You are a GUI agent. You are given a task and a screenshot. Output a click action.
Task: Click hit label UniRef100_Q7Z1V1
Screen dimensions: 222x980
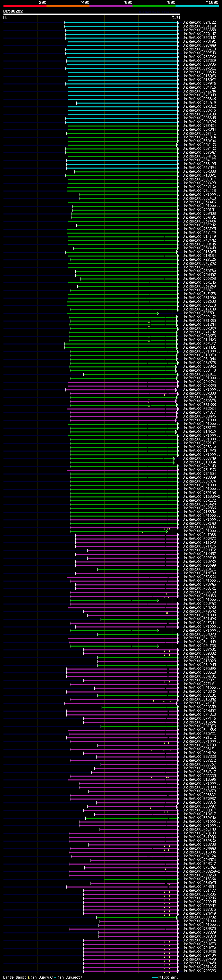[x=199, y=684]
